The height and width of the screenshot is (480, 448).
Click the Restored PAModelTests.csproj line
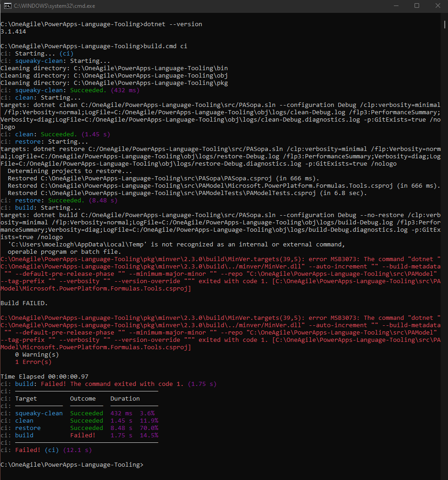[x=187, y=193]
